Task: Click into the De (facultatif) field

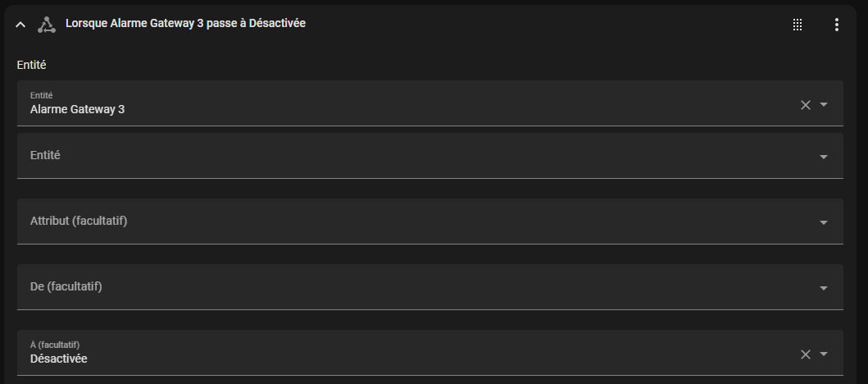Action: [x=430, y=287]
